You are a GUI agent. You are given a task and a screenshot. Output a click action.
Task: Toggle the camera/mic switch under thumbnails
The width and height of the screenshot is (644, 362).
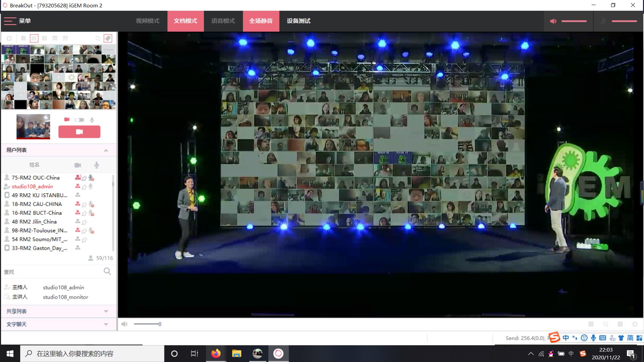coord(79,120)
